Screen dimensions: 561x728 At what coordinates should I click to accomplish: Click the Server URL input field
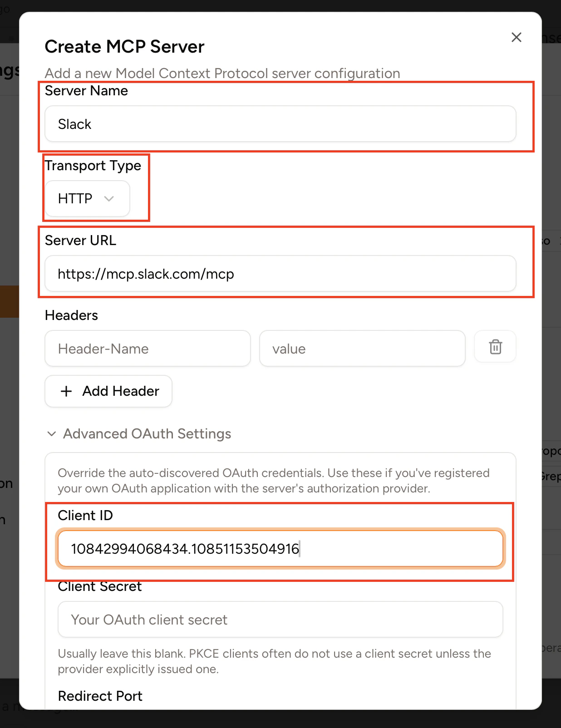pos(280,274)
